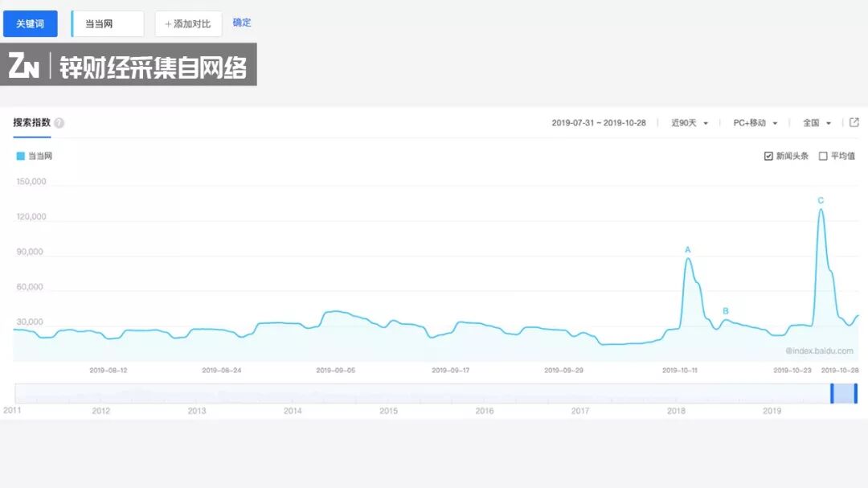The height and width of the screenshot is (488, 868).
Task: Expand the 全国 region dropdown
Action: (817, 123)
